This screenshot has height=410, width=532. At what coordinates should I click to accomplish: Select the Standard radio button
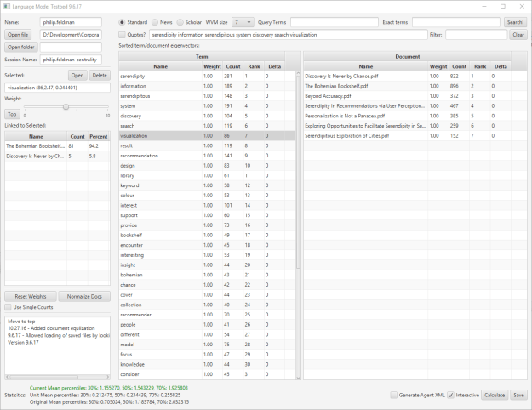[x=123, y=21]
